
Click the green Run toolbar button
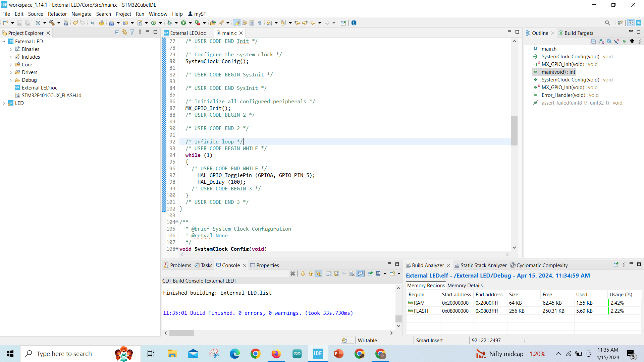183,23
